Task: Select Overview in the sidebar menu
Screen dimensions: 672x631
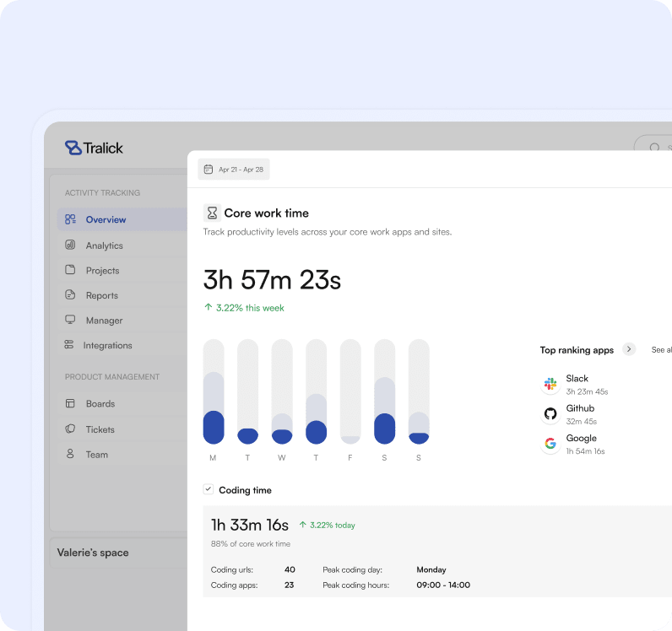Action: pyautogui.click(x=106, y=219)
